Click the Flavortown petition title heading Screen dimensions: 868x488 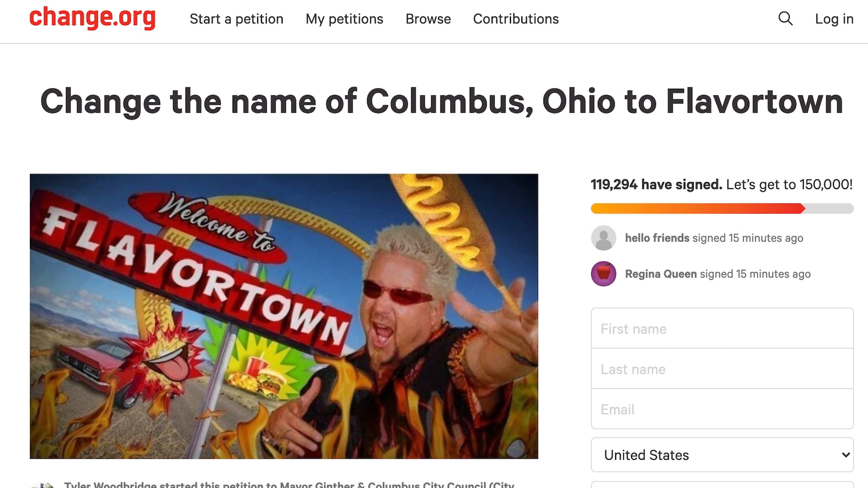click(441, 101)
